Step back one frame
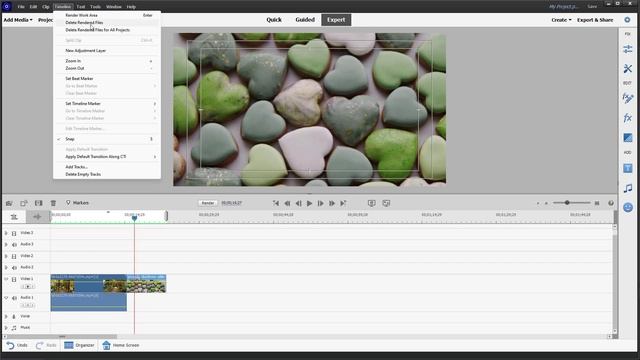This screenshot has width=640, height=360. click(298, 203)
